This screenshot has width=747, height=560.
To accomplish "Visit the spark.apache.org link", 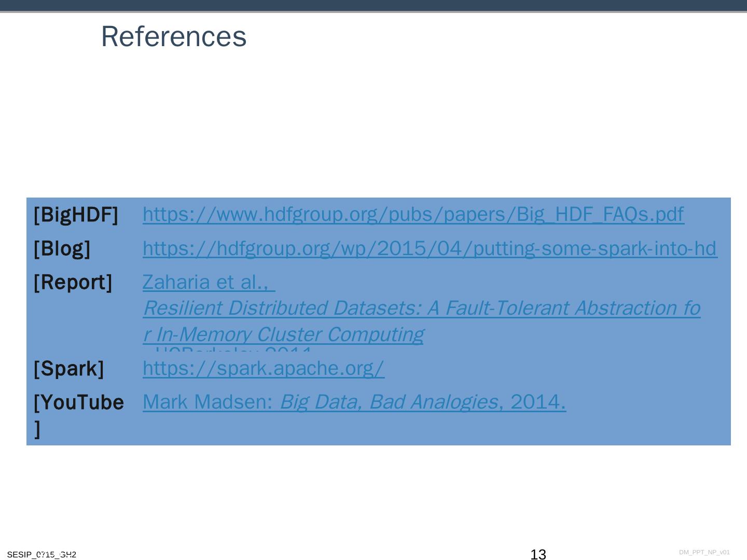I will [x=264, y=368].
